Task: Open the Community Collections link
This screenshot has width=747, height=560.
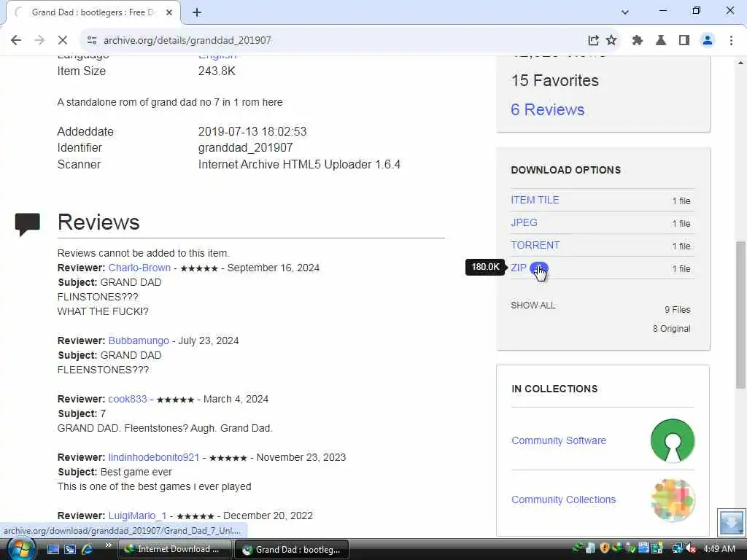Action: coord(563,499)
